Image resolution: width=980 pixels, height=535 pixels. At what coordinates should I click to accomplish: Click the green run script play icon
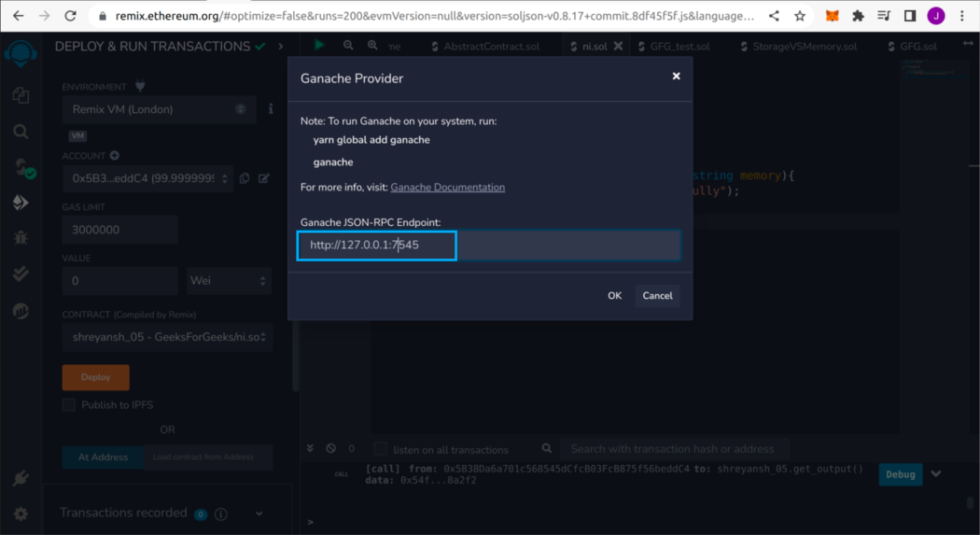[x=319, y=45]
